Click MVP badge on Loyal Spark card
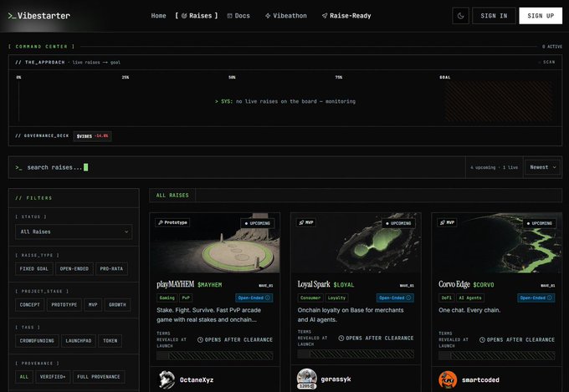This screenshot has height=392, width=569. point(306,222)
